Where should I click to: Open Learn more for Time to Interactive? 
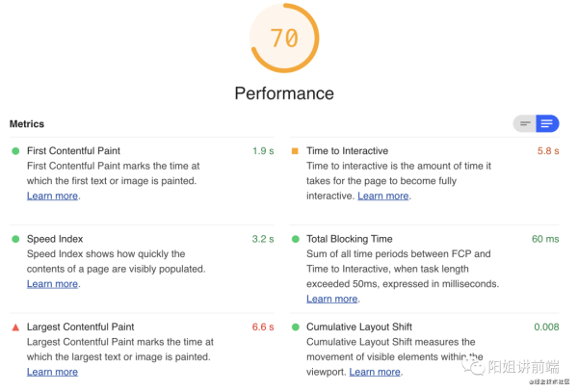point(383,196)
